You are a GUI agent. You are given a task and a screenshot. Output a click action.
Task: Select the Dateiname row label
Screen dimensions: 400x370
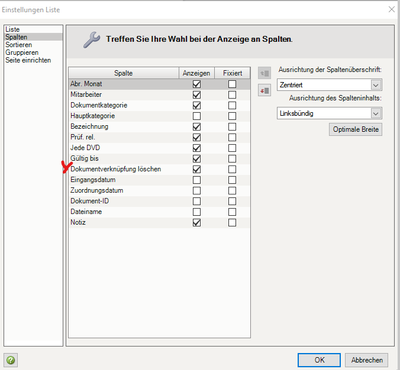(86, 212)
